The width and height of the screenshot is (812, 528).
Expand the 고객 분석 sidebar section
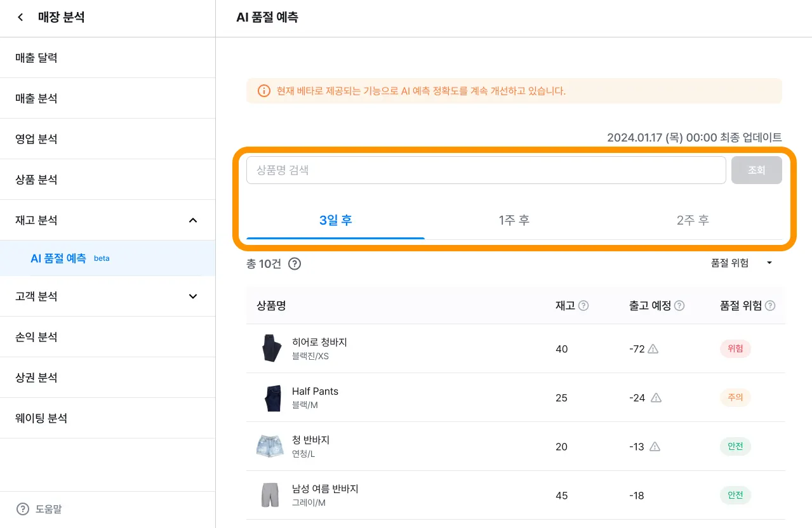(x=193, y=296)
